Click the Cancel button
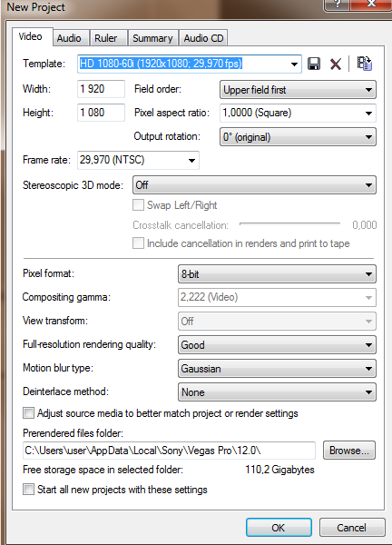 click(x=352, y=528)
